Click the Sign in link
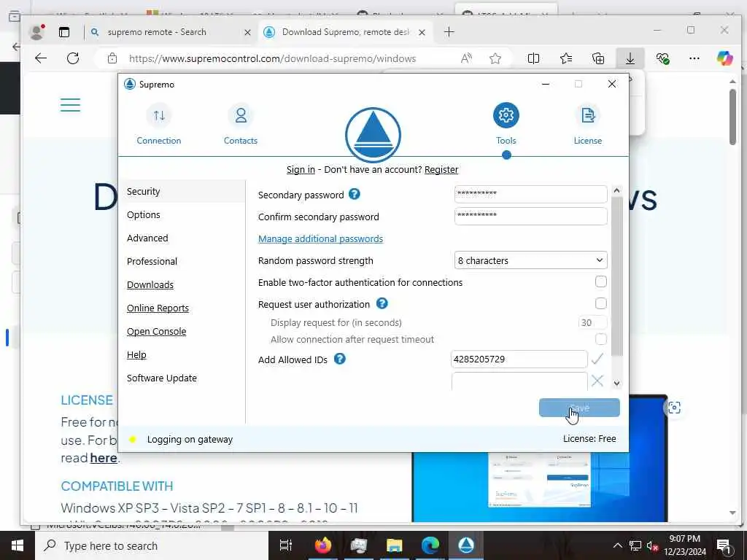The image size is (747, 560). pyautogui.click(x=301, y=169)
